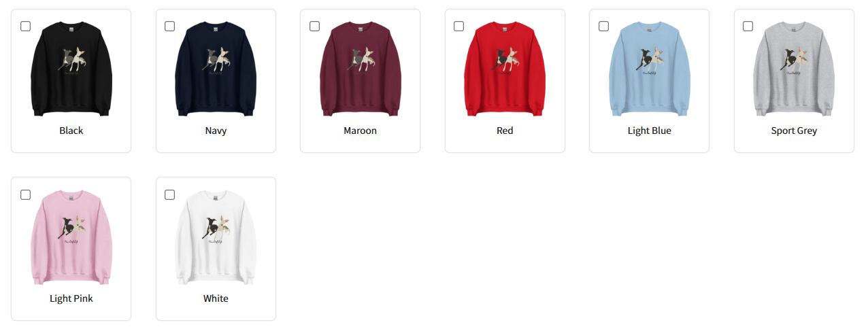View the maroon sweatshirt mockup

[361, 69]
